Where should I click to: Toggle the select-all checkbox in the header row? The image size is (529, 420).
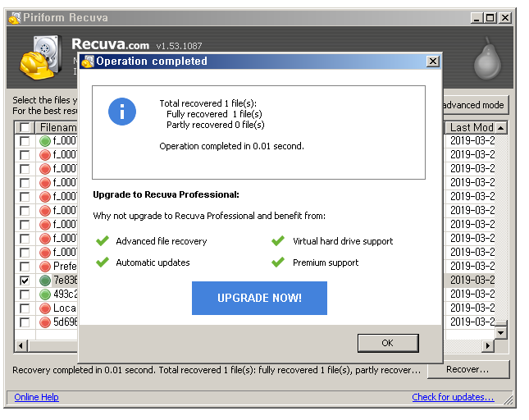25,127
